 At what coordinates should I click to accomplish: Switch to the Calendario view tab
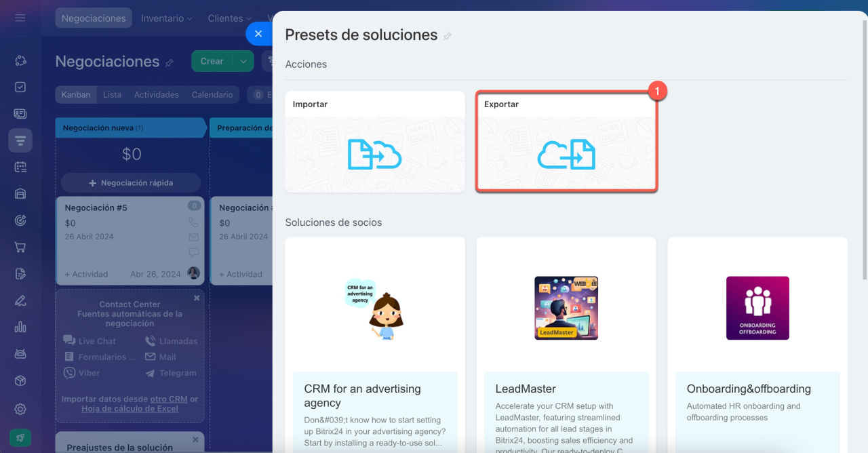(212, 95)
